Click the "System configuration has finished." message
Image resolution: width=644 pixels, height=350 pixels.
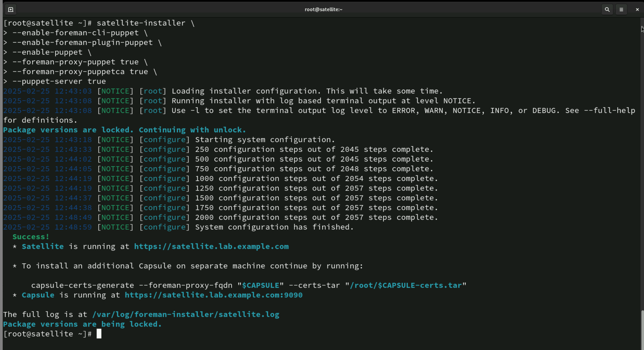pyautogui.click(x=274, y=227)
